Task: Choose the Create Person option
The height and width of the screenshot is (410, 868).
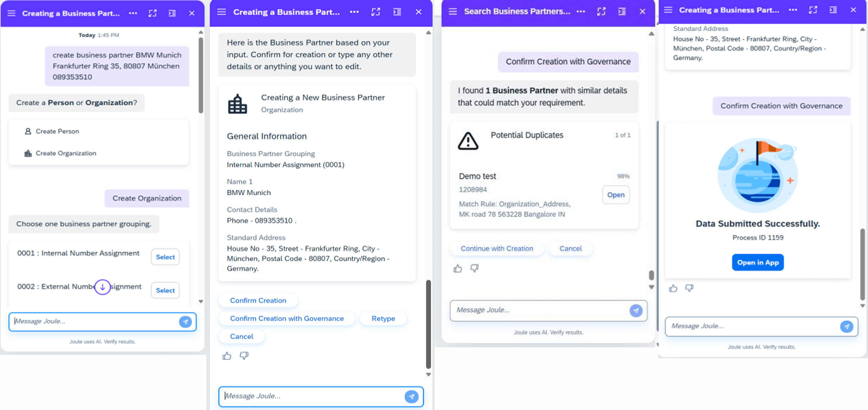Action: pyautogui.click(x=57, y=131)
